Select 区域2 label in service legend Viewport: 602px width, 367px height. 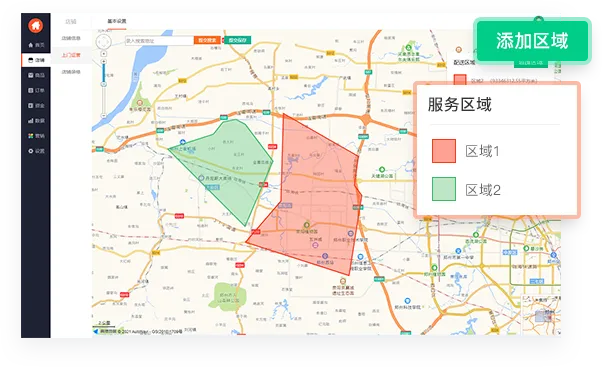coord(483,190)
